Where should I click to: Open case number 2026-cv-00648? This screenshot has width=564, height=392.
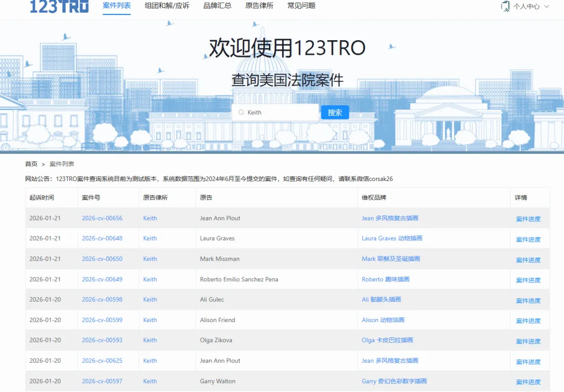click(x=102, y=239)
